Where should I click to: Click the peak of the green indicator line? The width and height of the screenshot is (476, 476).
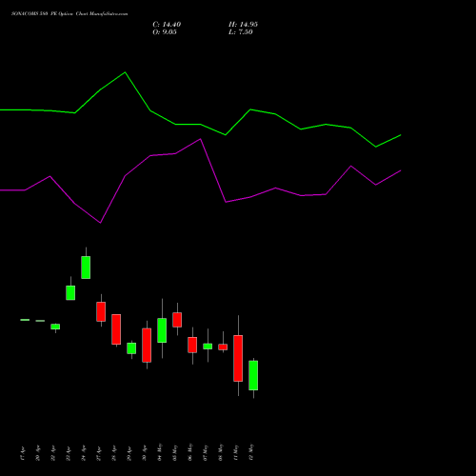click(x=125, y=72)
